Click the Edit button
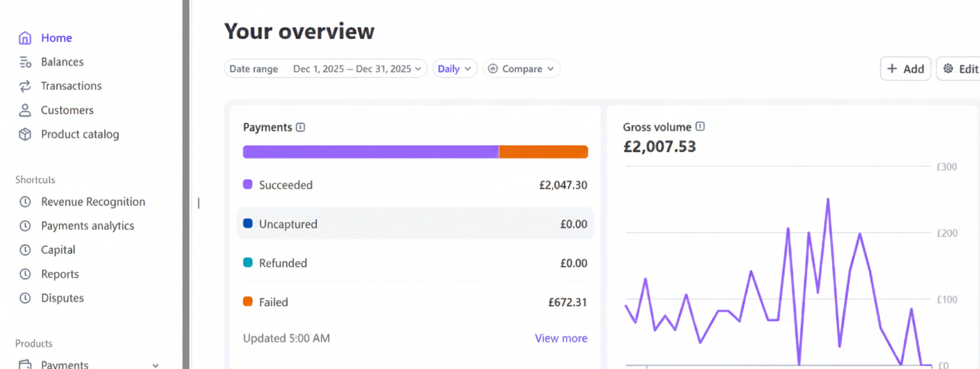Viewport: 980px width, 369px height. [x=959, y=69]
